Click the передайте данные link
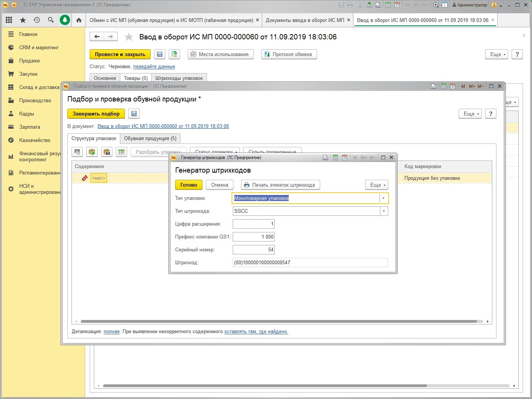The width and height of the screenshot is (532, 399). click(x=154, y=67)
